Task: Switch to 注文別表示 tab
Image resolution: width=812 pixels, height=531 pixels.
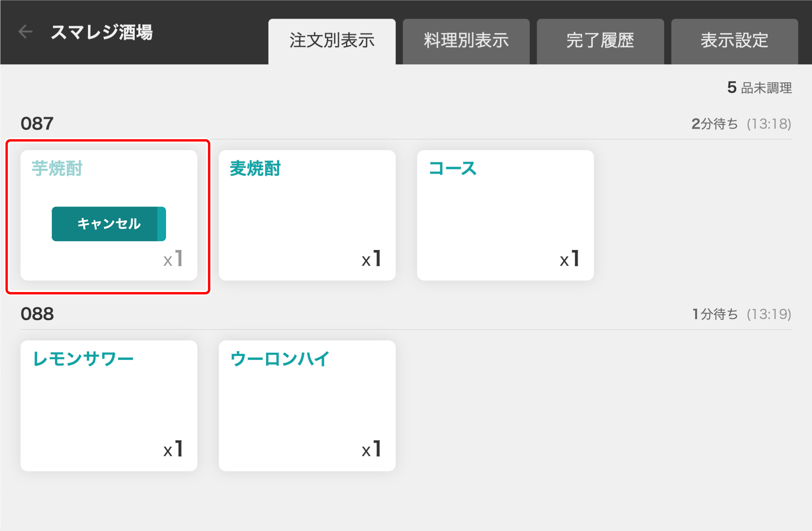Action: (x=332, y=41)
